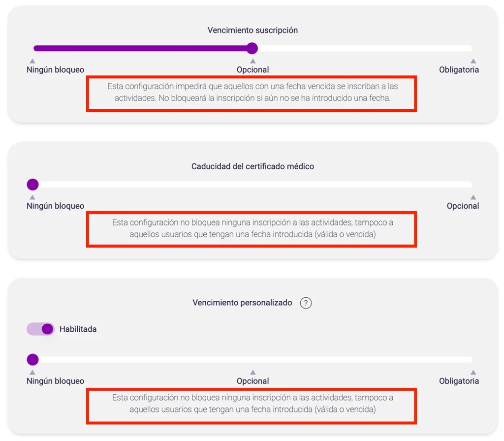Image resolution: width=504 pixels, height=441 pixels.
Task: Click triangle marker above Opcional in Vencimiento personalizado
Action: click(x=252, y=373)
